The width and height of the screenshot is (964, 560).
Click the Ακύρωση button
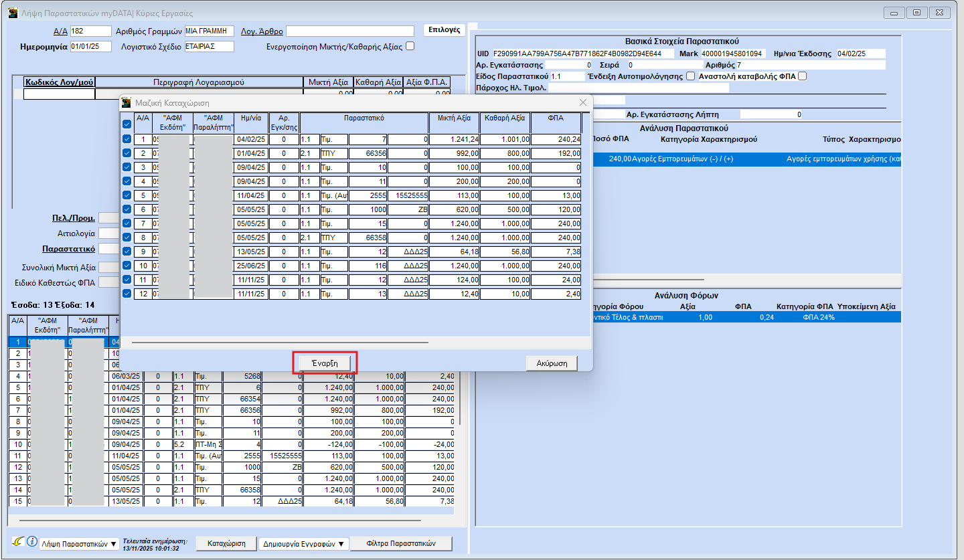click(552, 363)
